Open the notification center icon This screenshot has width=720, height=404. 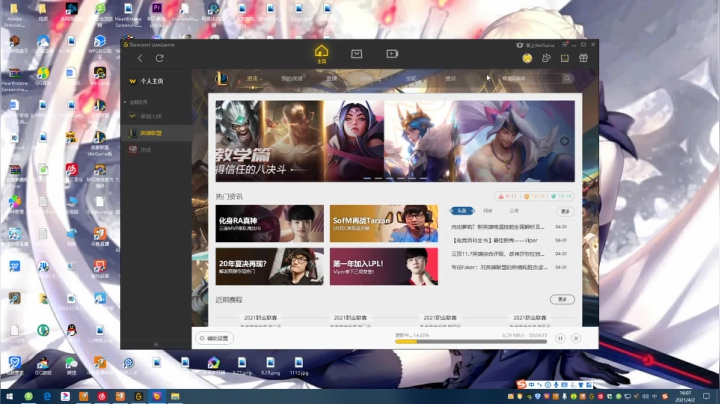(x=706, y=396)
